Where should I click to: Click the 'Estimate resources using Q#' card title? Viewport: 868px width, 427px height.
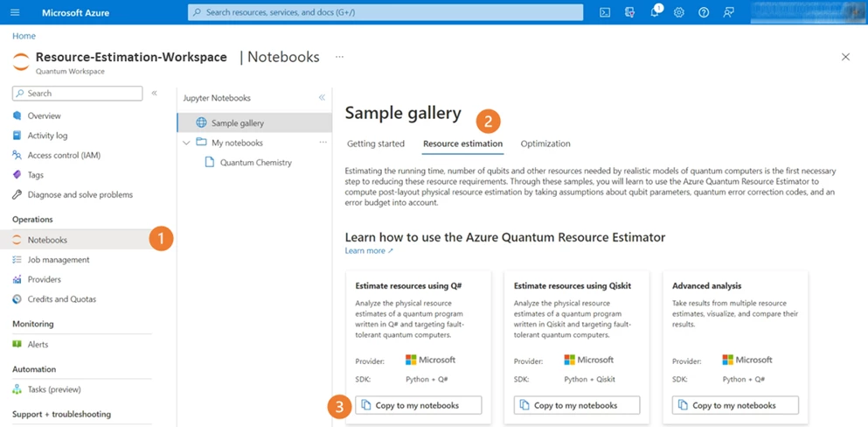(x=408, y=286)
